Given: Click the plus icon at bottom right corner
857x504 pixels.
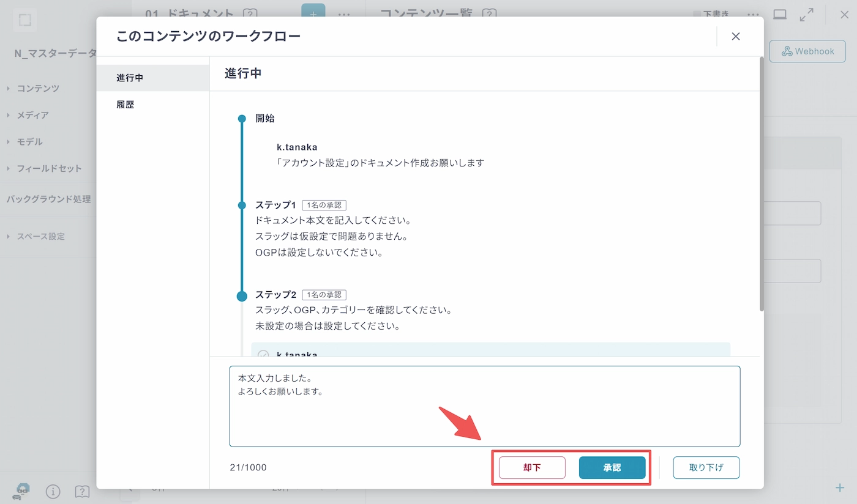Looking at the screenshot, I should click(x=840, y=487).
